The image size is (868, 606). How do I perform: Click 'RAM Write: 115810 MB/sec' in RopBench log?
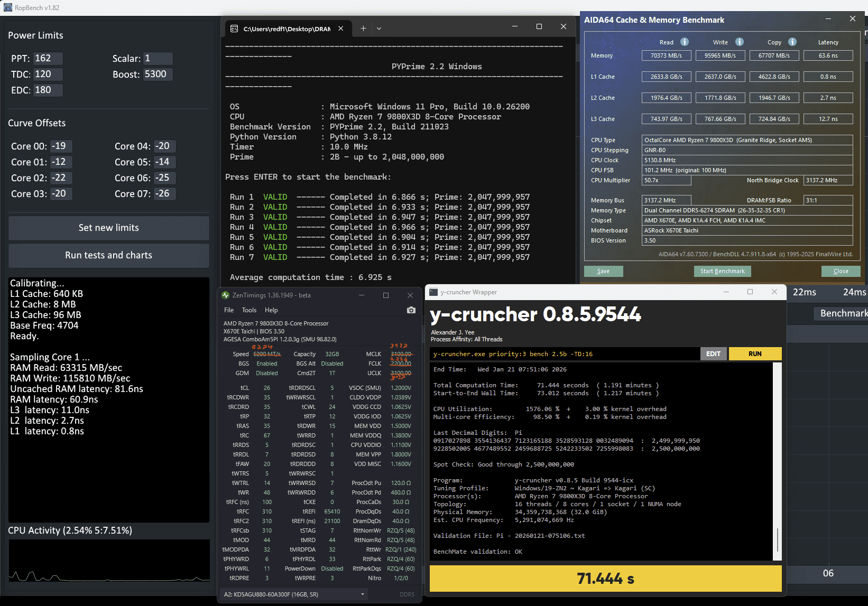coord(70,378)
